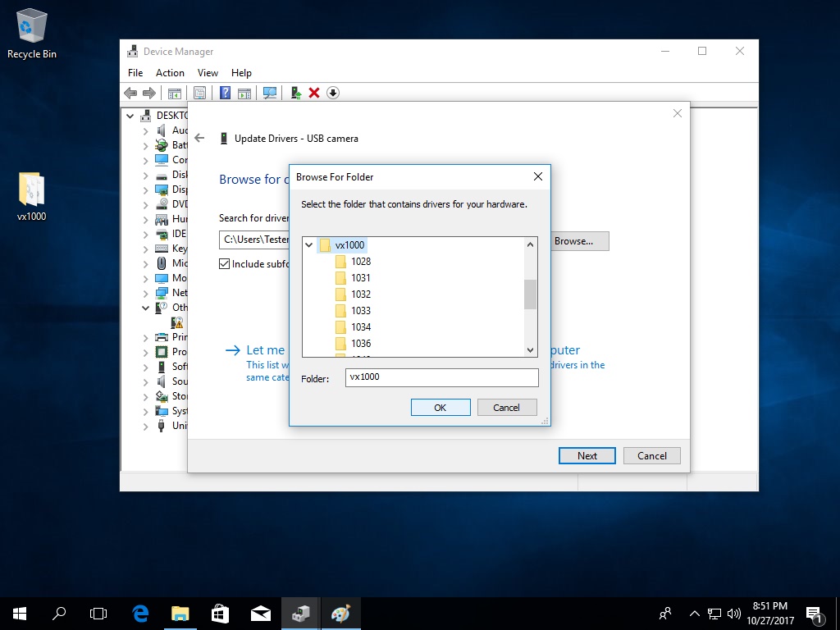This screenshot has width=840, height=630.
Task: Click the Back arrow in Device Manager toolbar
Action: pos(130,94)
